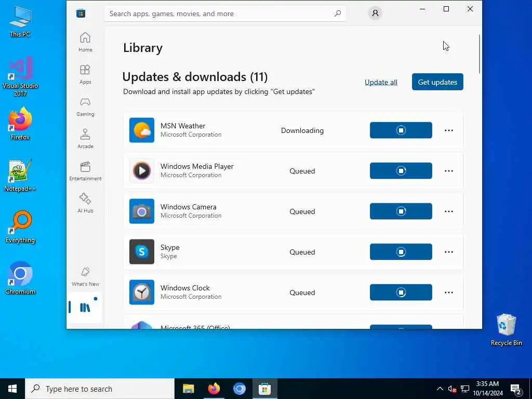Viewport: 532px width, 399px height.
Task: Cancel the queued Windows Camera update
Action: 401,211
